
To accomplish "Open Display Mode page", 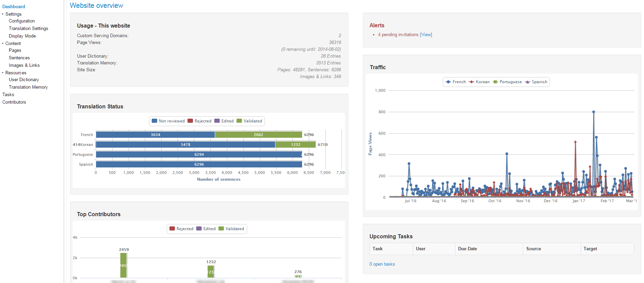I will pyautogui.click(x=22, y=36).
